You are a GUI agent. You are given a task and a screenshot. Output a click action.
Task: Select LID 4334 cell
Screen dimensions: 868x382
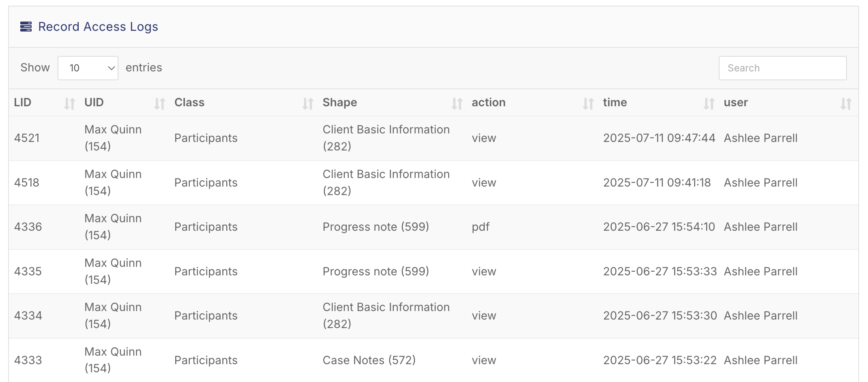[28, 316]
